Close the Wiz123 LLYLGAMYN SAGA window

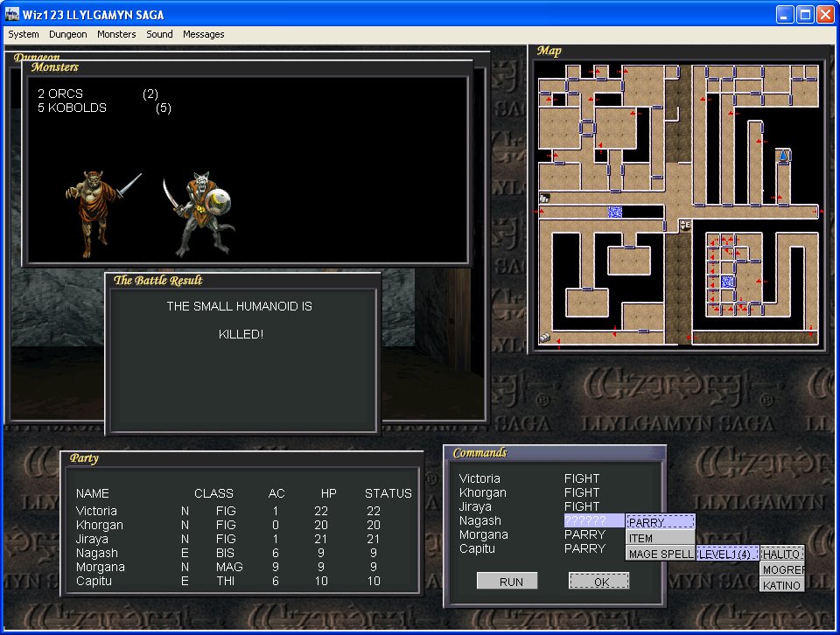tap(825, 15)
